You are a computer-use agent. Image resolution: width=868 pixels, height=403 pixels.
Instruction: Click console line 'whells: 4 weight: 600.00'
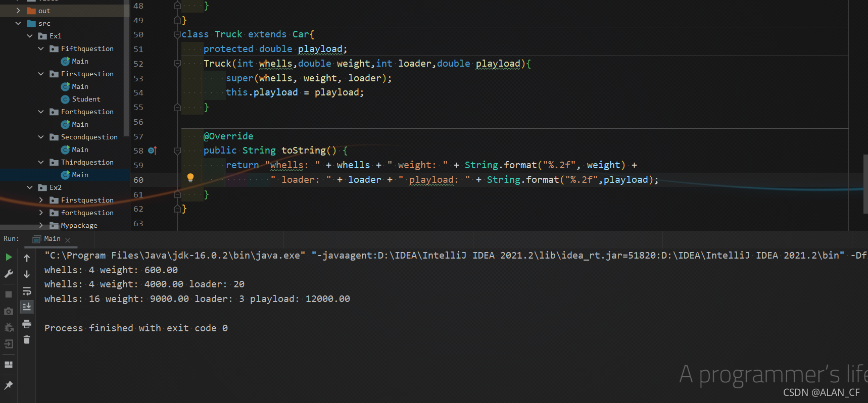(111, 270)
